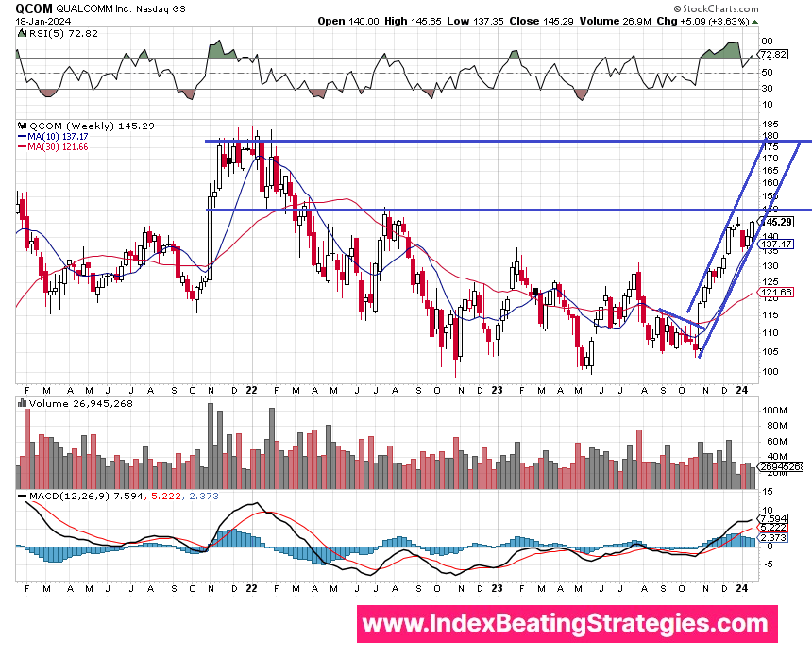This screenshot has width=812, height=657.
Task: Click the 185 price axis label
Action: (x=770, y=125)
